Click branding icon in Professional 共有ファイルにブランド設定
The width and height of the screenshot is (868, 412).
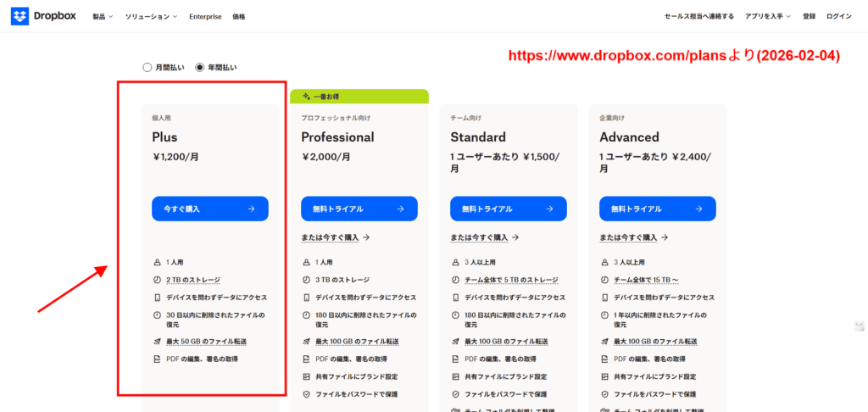coord(306,376)
